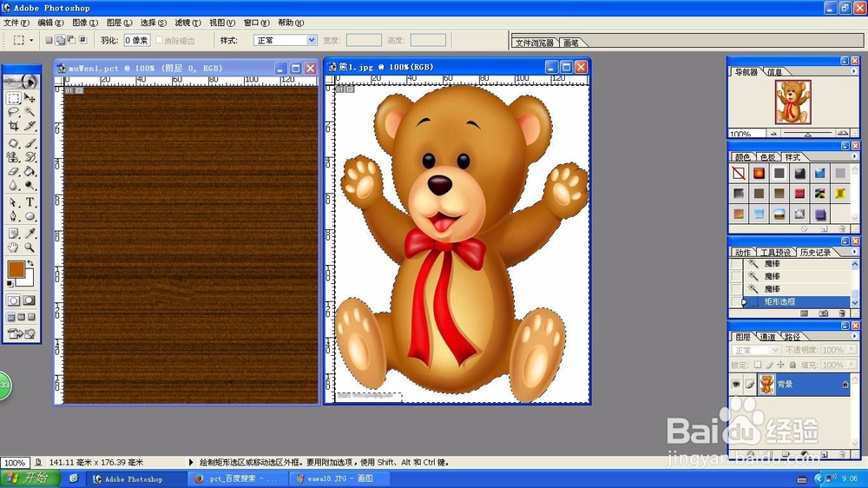This screenshot has width=868, height=488.
Task: Open Layers panel flyout menu arrow
Action: click(x=853, y=336)
